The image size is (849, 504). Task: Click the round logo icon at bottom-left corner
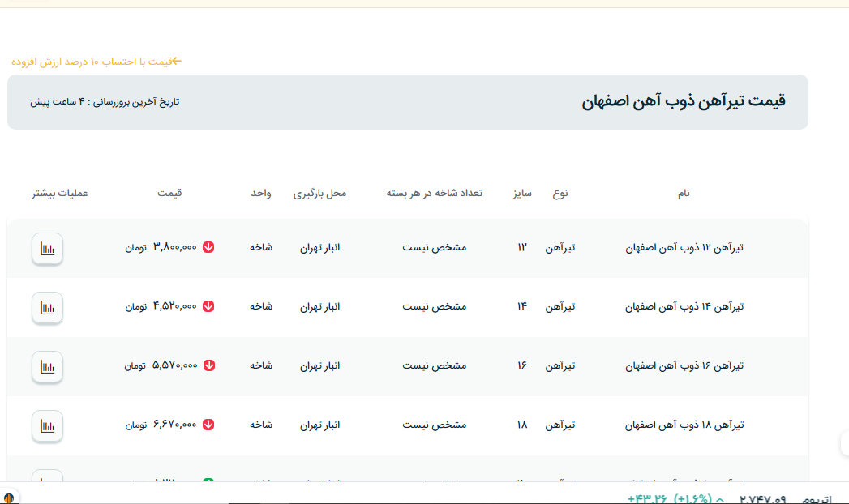click(9, 498)
